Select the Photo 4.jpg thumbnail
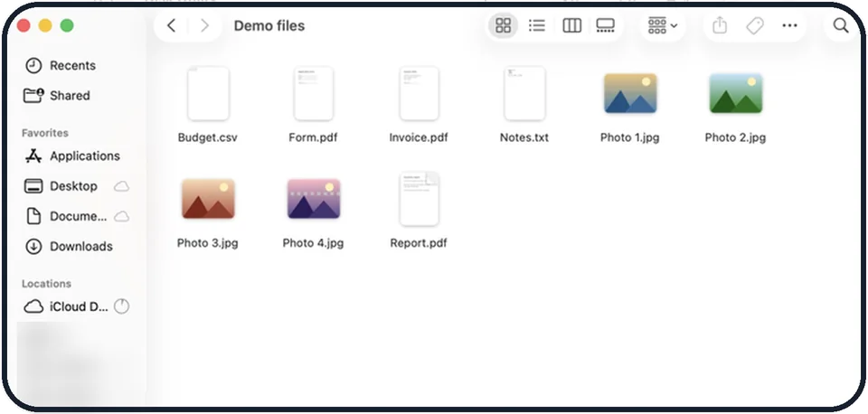Screen dimensions: 868x414 tap(314, 199)
